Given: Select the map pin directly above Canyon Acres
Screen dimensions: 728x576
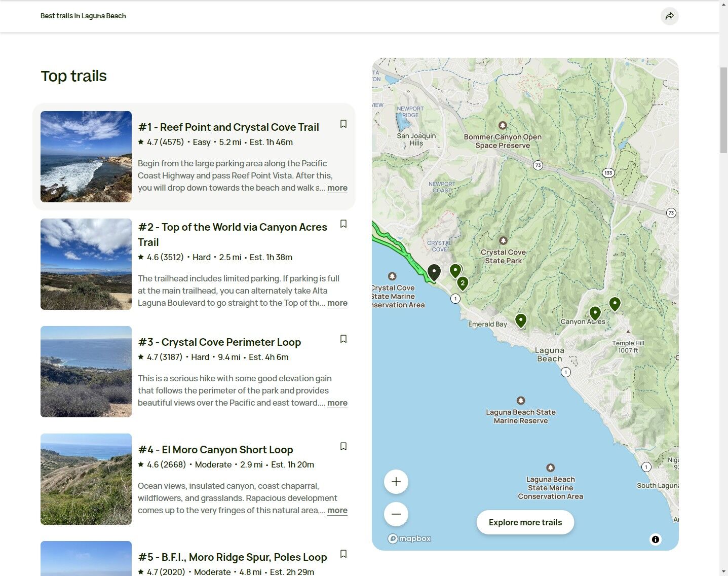Looking at the screenshot, I should coord(595,313).
